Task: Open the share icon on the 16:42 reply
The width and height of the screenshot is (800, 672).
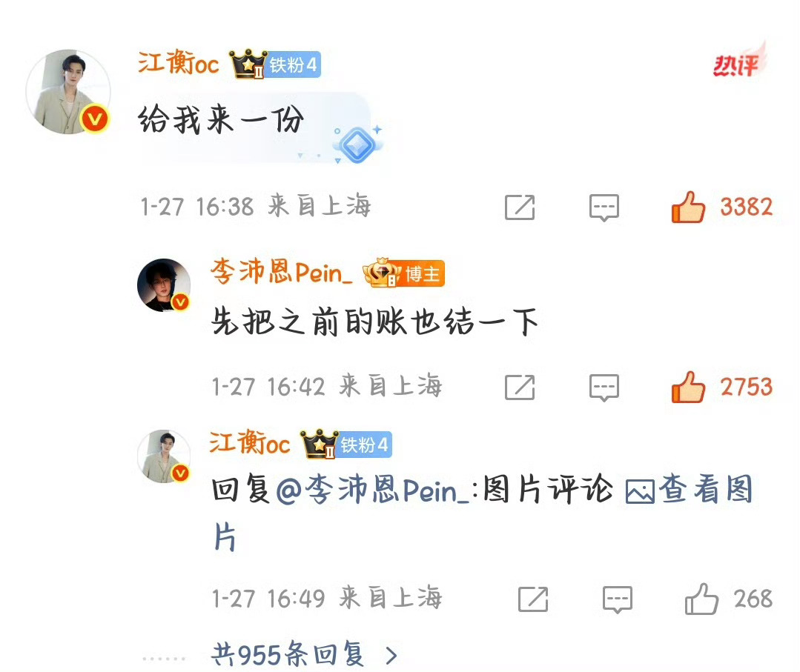Action: click(520, 387)
